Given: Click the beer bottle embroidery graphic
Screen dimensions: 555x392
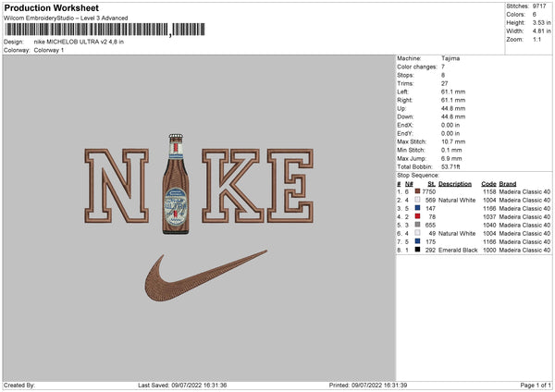Looking at the screenshot, I should (x=176, y=184).
